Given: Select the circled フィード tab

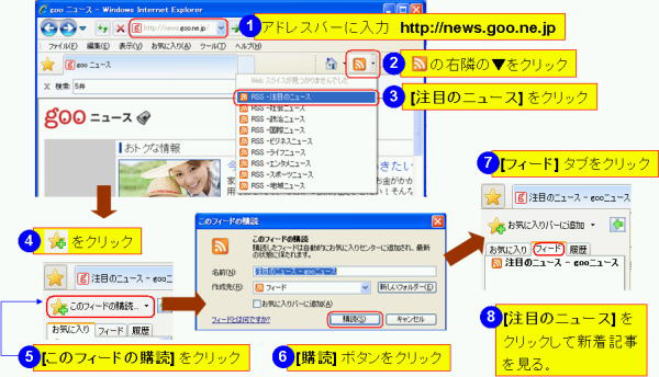Looking at the screenshot, I should coord(548,249).
